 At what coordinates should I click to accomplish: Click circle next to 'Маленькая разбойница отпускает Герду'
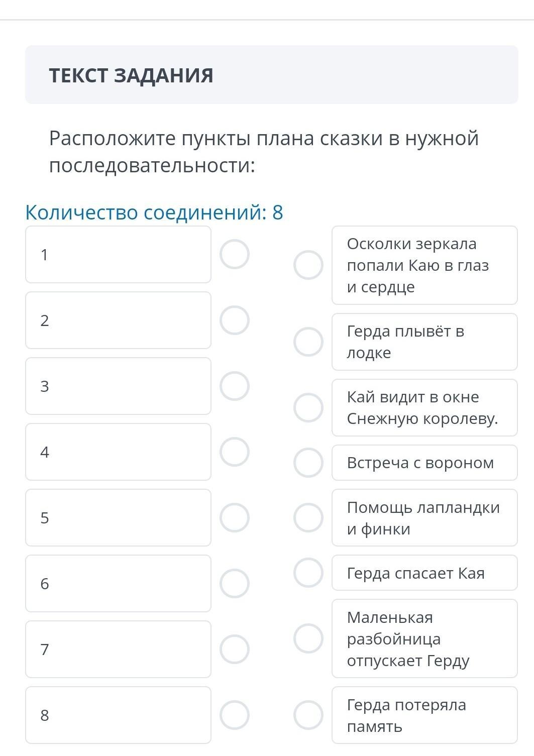308,638
